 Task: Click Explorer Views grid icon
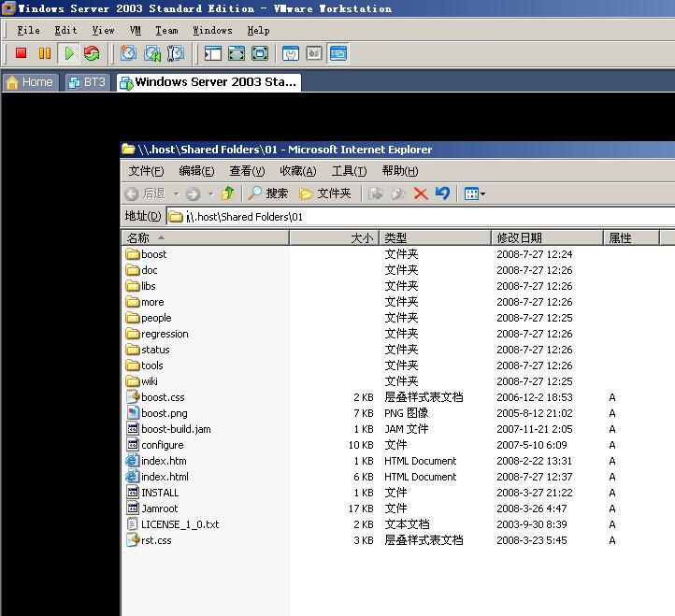pyautogui.click(x=471, y=194)
